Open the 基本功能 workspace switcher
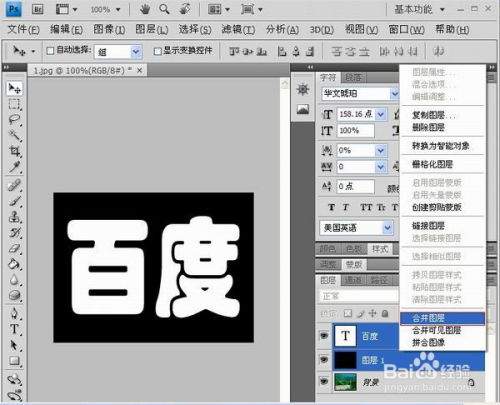This screenshot has height=405, width=500. pos(420,9)
